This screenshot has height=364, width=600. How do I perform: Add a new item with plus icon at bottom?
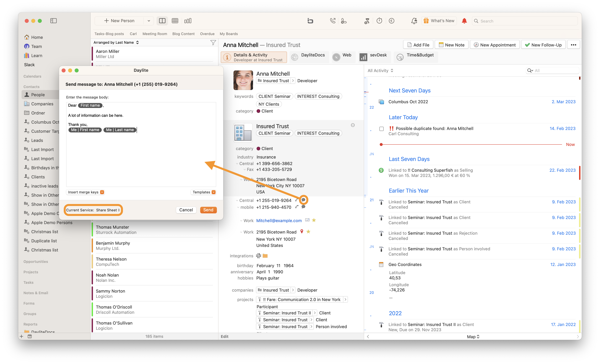(x=21, y=336)
